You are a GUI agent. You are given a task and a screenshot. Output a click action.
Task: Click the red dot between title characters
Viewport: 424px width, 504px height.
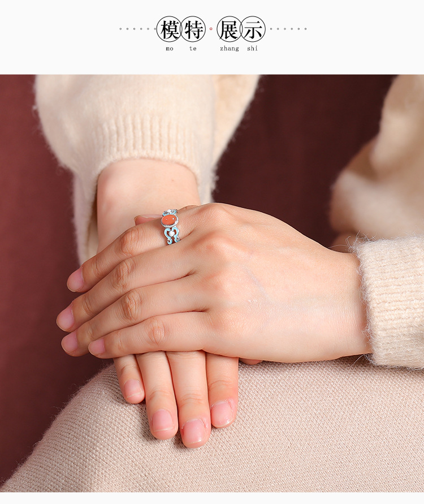pyautogui.click(x=211, y=29)
